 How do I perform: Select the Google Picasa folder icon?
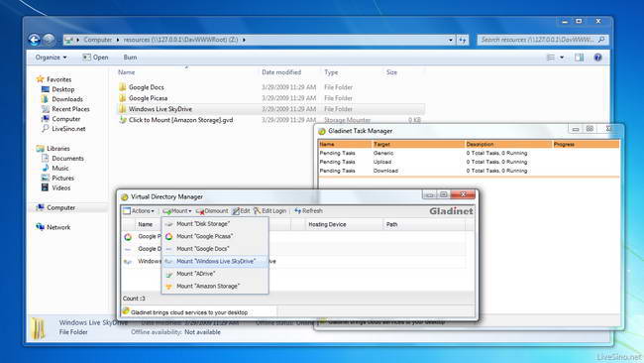click(122, 98)
